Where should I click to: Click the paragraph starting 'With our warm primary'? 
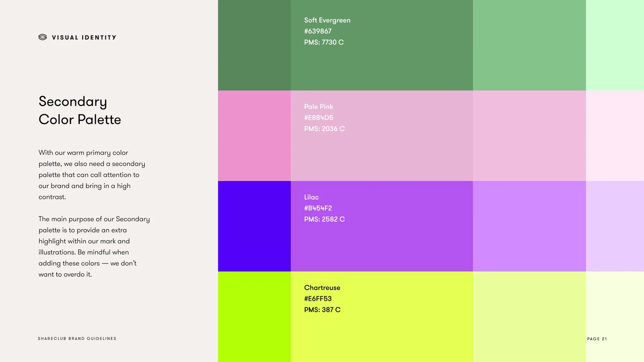pos(92,175)
